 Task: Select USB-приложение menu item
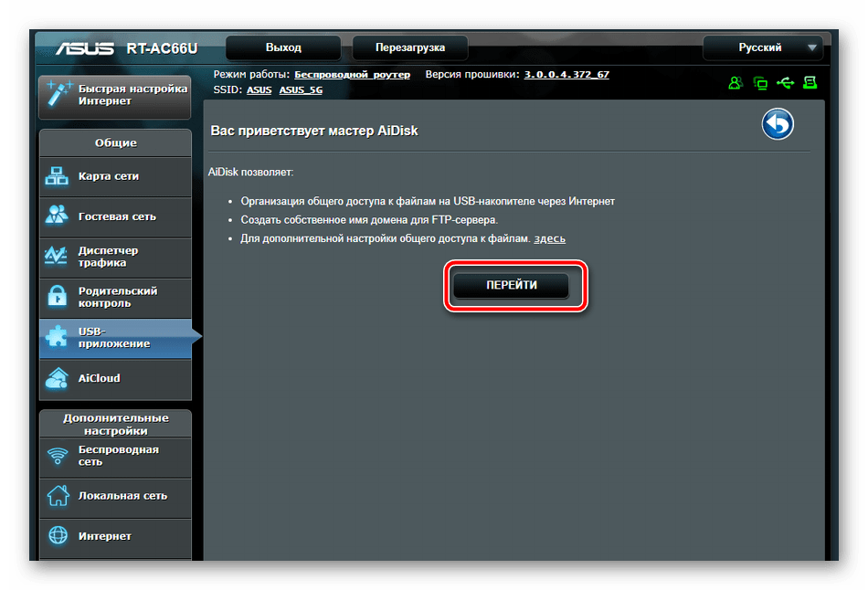115,338
